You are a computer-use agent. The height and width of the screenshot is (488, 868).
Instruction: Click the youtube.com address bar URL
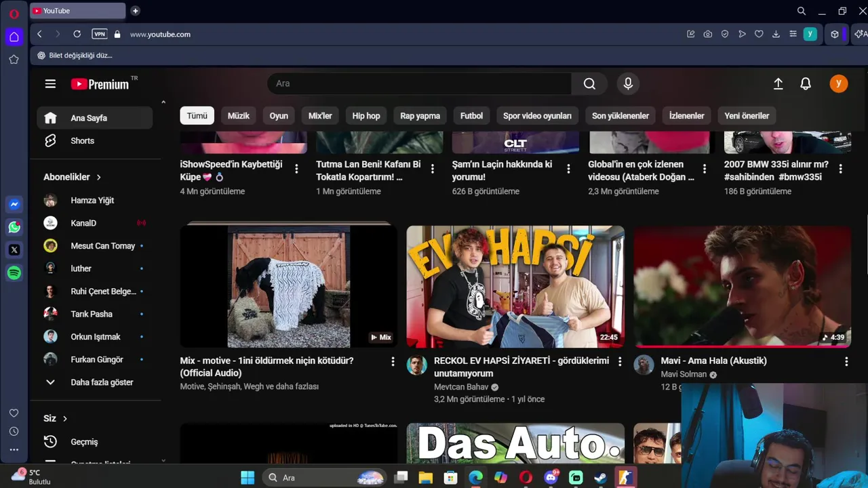pos(160,34)
